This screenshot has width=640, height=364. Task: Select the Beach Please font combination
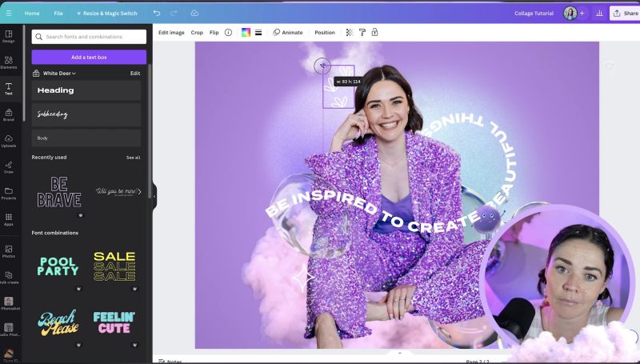tap(58, 322)
